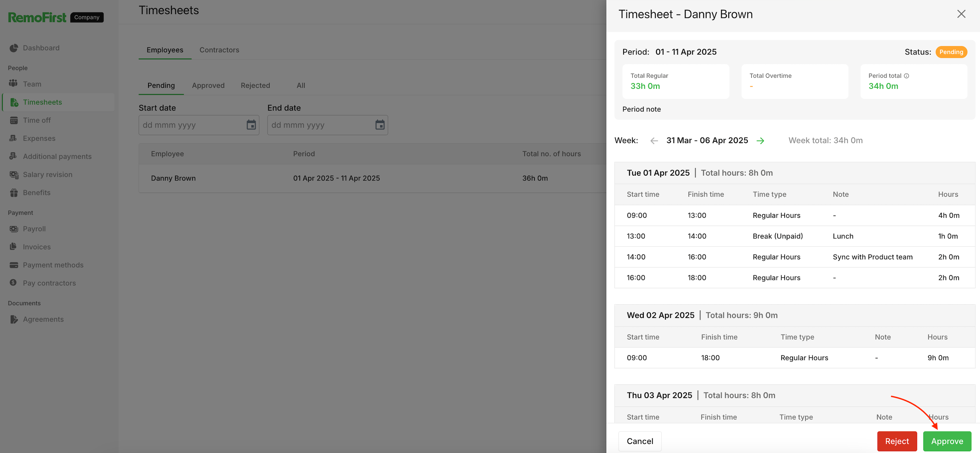The height and width of the screenshot is (453, 980).
Task: Open Payroll page link
Action: [34, 229]
